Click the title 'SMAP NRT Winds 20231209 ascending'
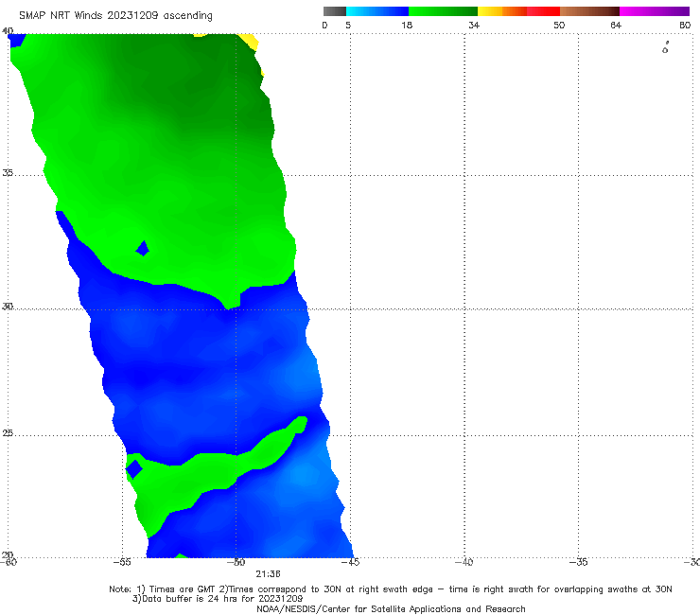 pos(115,16)
